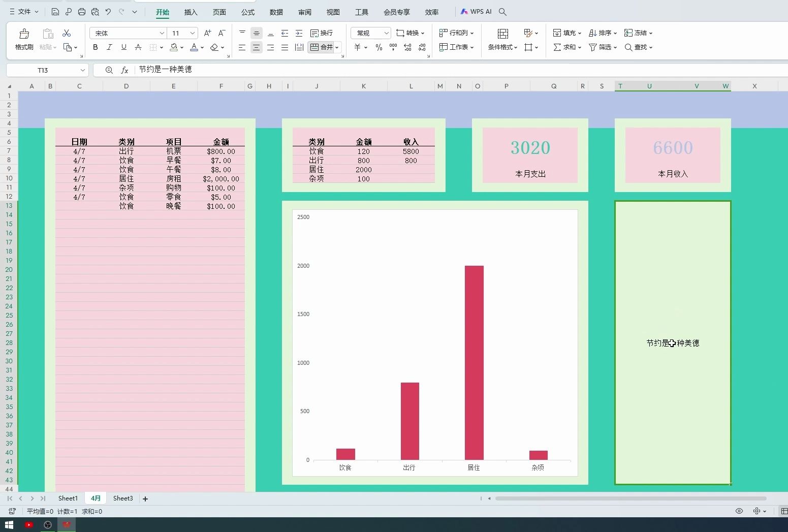Open the font name dropdown 宋体

pos(162,33)
